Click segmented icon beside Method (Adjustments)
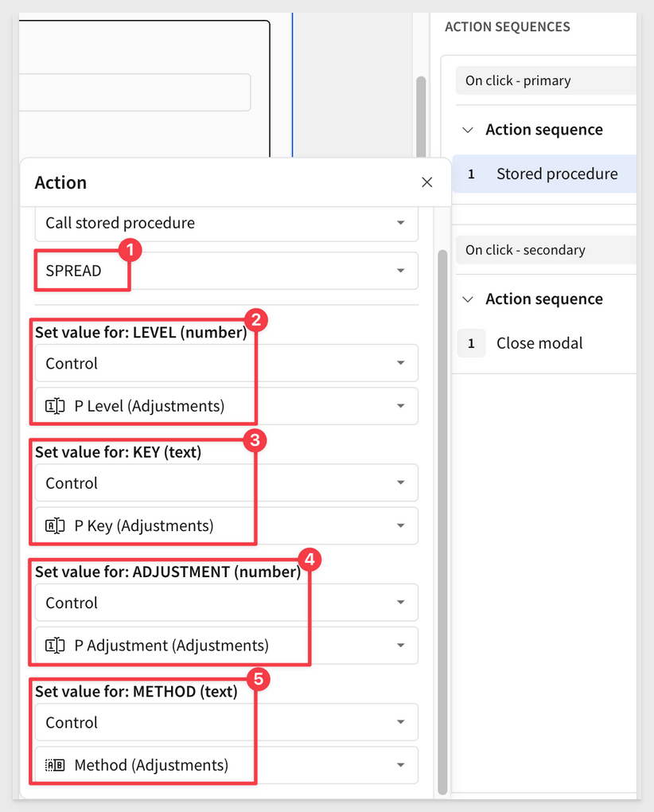Screen dimensions: 654x812 click(x=56, y=765)
